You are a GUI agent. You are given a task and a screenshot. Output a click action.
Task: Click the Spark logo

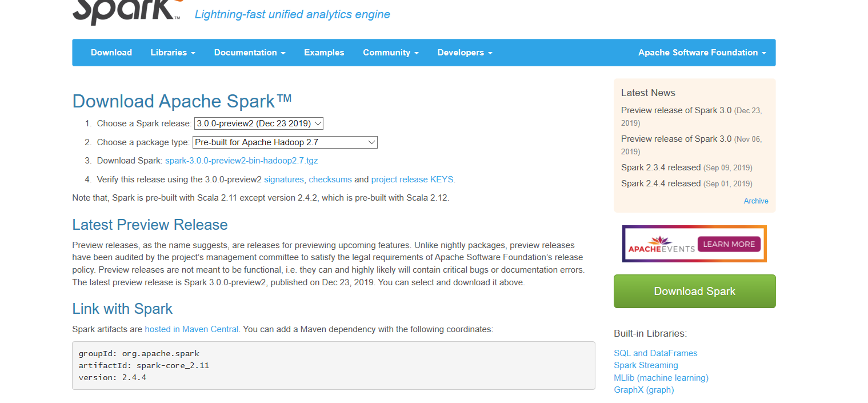pos(127,11)
